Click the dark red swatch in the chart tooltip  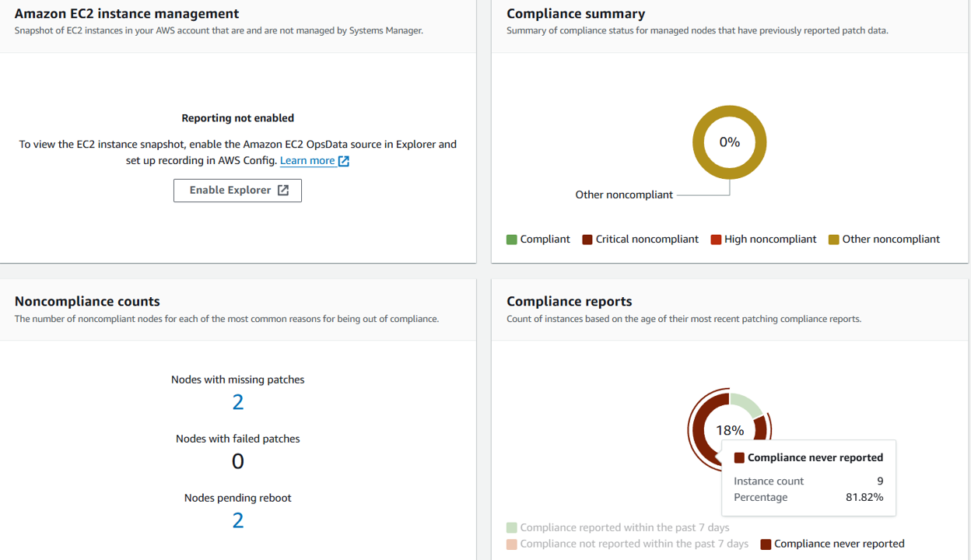pyautogui.click(x=739, y=458)
